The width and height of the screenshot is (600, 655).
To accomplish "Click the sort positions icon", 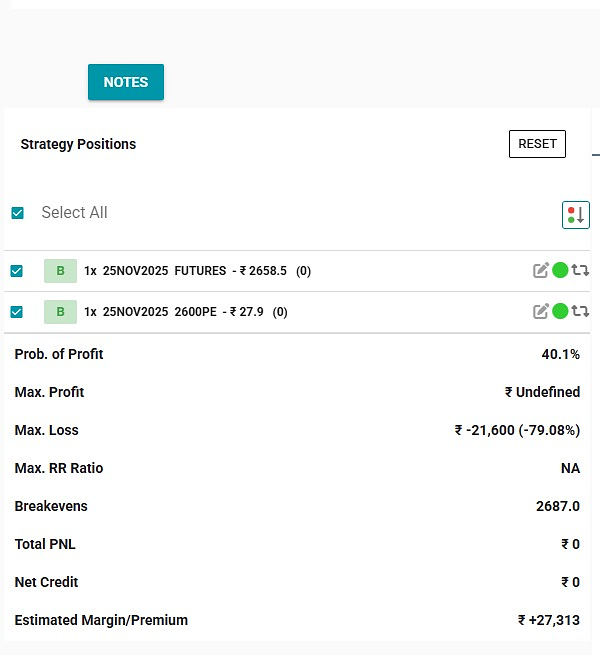I will pyautogui.click(x=576, y=215).
